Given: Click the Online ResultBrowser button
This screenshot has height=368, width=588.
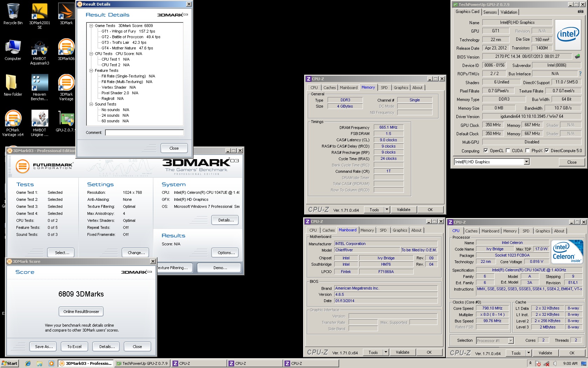Looking at the screenshot, I should tap(81, 312).
